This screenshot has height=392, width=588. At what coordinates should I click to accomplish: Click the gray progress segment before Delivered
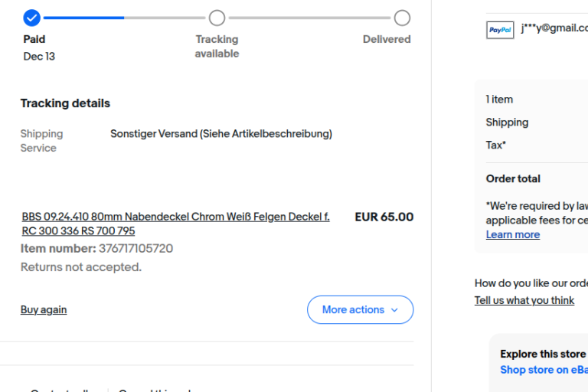pos(309,18)
